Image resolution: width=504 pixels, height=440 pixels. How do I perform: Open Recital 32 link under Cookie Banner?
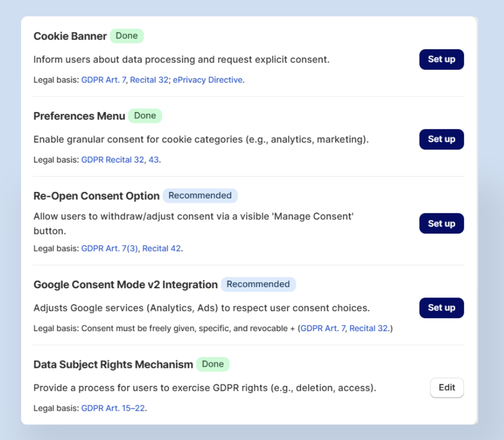coord(149,80)
